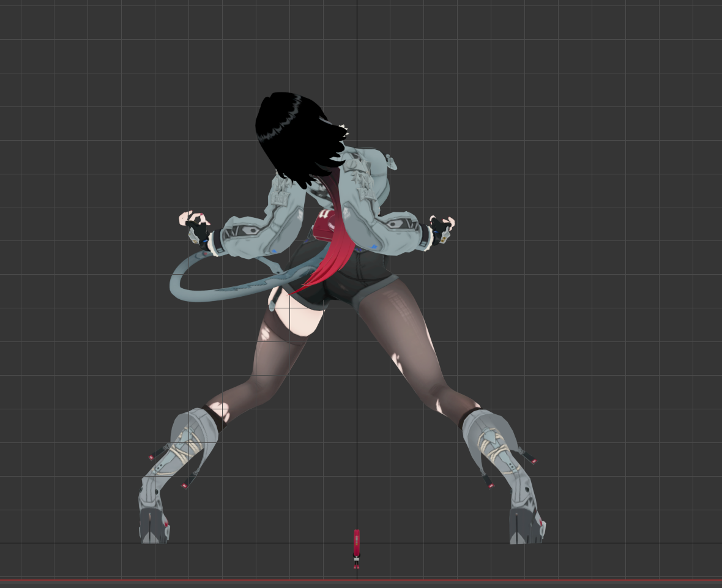Screen dimensions: 722x588
Task: Click the jacket's raised right shoulder
Action: pos(373,166)
